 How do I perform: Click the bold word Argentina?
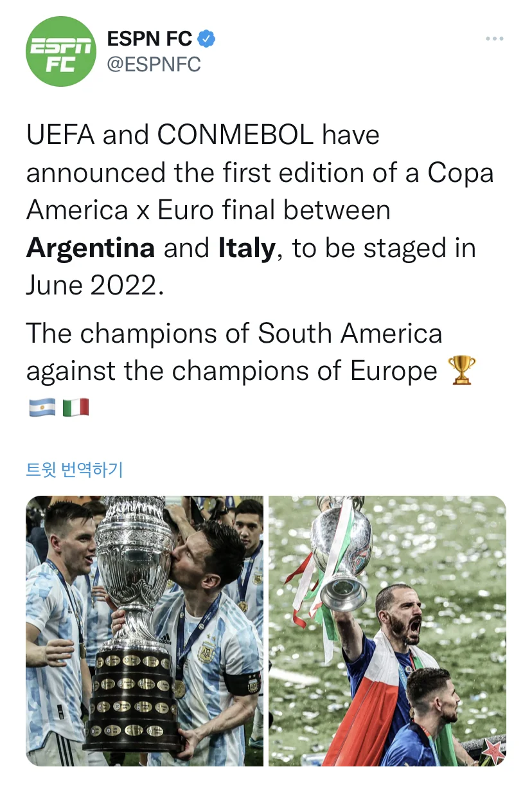(x=91, y=248)
